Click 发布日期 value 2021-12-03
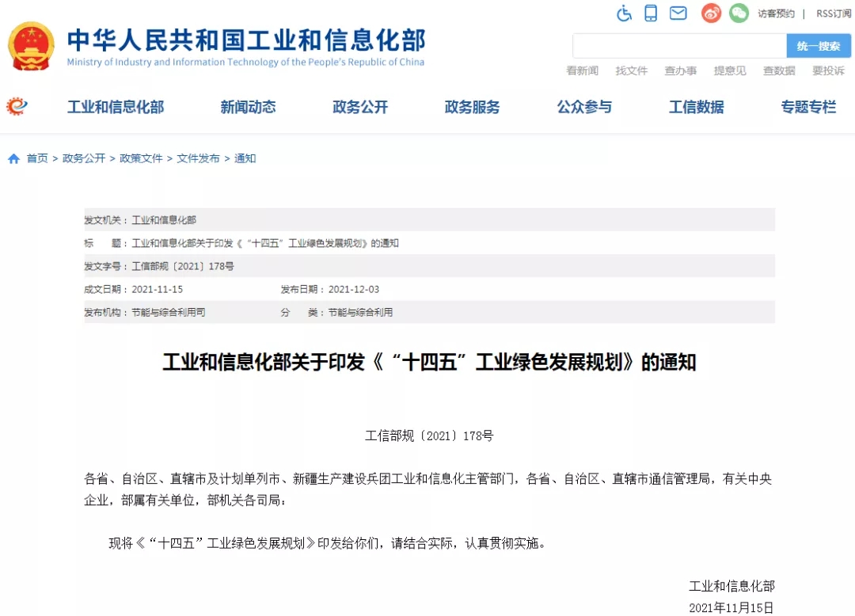 [354, 290]
